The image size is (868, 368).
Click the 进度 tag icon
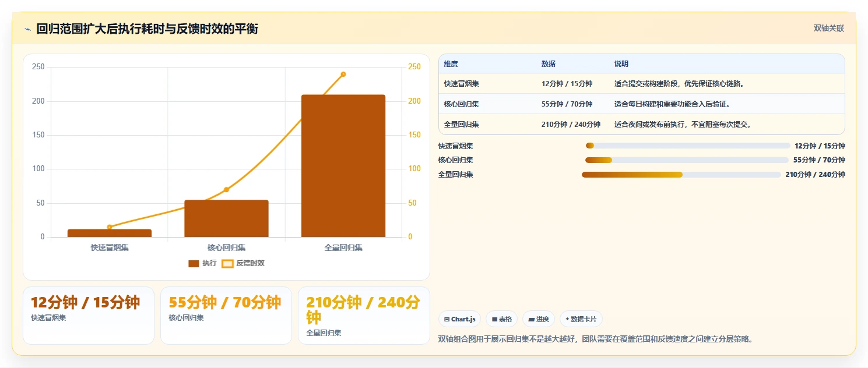532,319
